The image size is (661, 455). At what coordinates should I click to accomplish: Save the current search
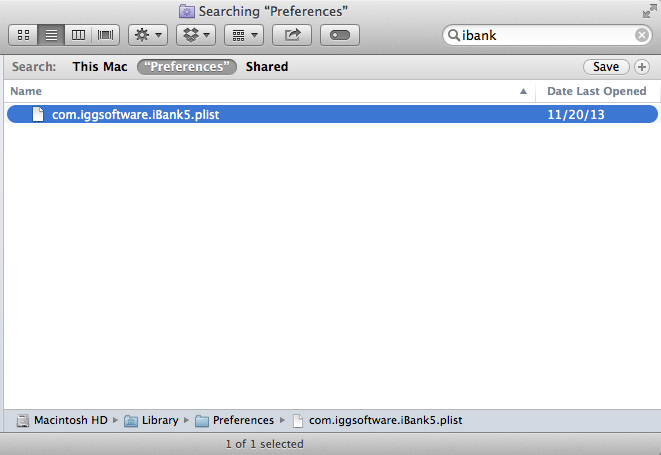tap(606, 67)
